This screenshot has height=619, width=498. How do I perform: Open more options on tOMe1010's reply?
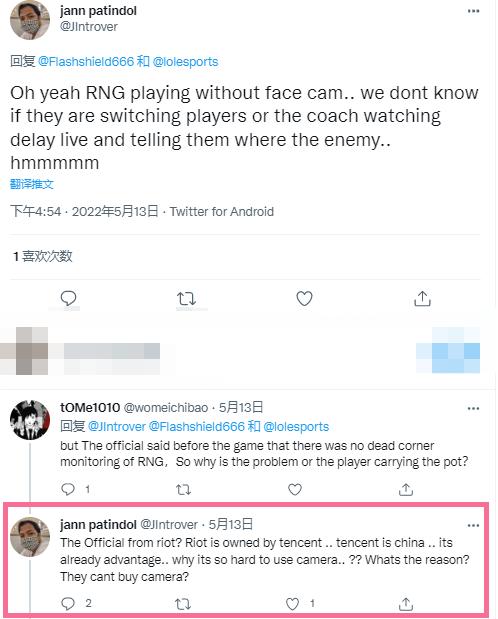[x=473, y=408]
